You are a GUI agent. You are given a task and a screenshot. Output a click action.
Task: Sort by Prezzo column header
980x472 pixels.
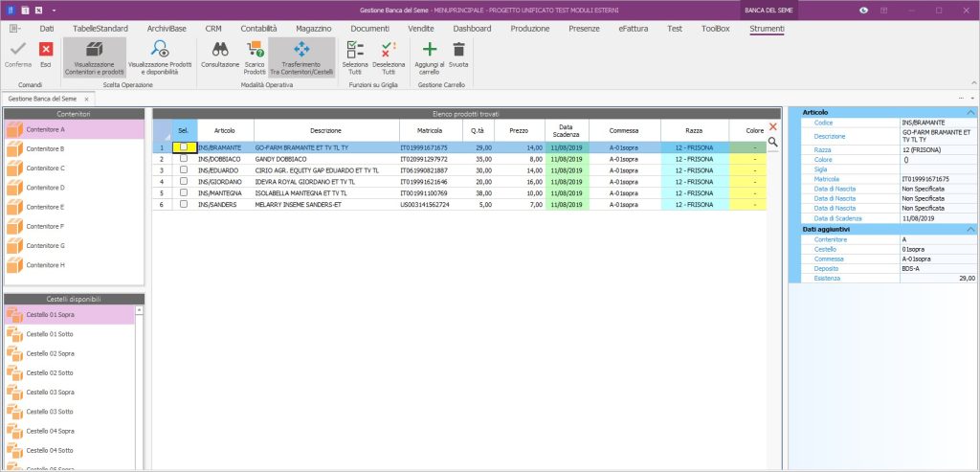519,130
